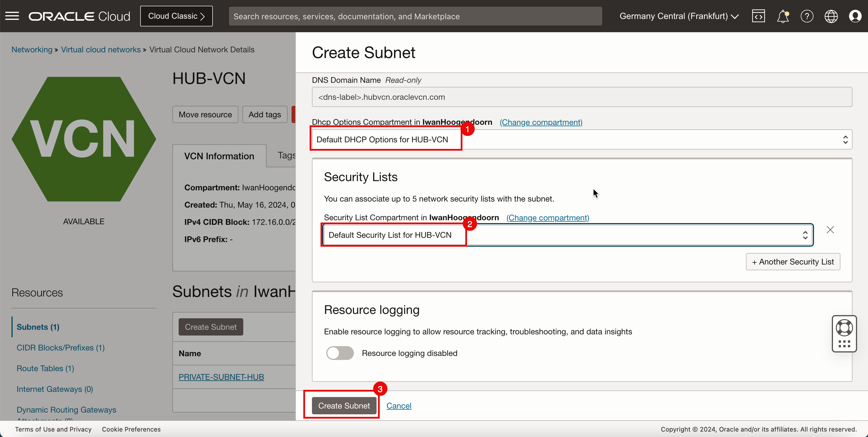Click the region globe/language icon
Viewport: 868px width, 437px height.
pyautogui.click(x=831, y=16)
